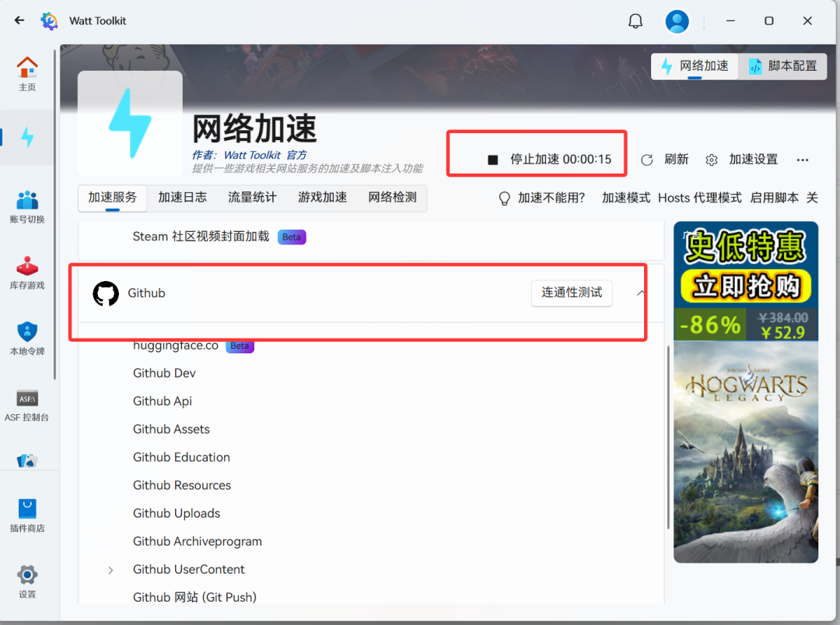Select Steam 社区视频封面加载 entry
This screenshot has width=840, height=625.
201,237
